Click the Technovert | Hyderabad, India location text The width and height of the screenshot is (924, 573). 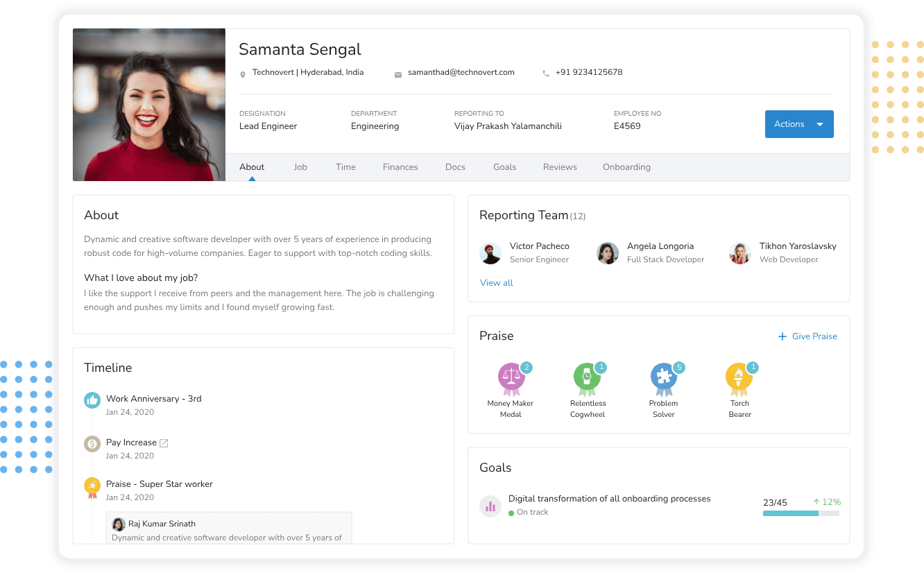308,72
